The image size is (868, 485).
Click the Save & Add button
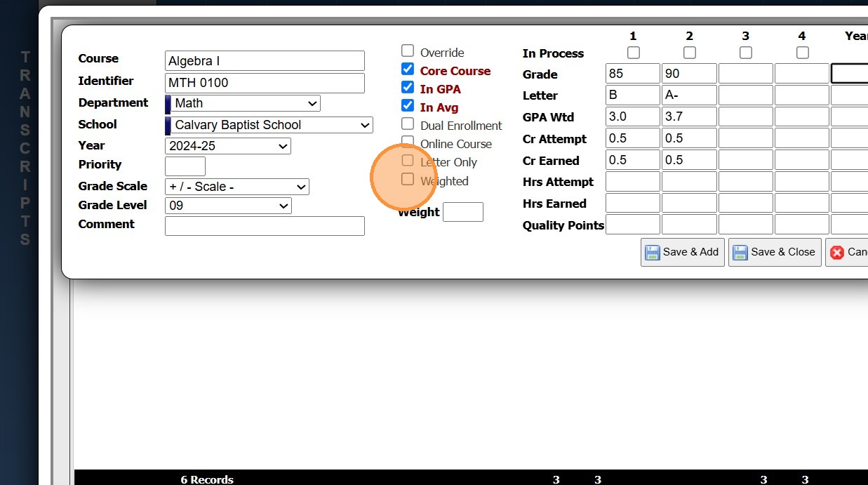pos(682,252)
